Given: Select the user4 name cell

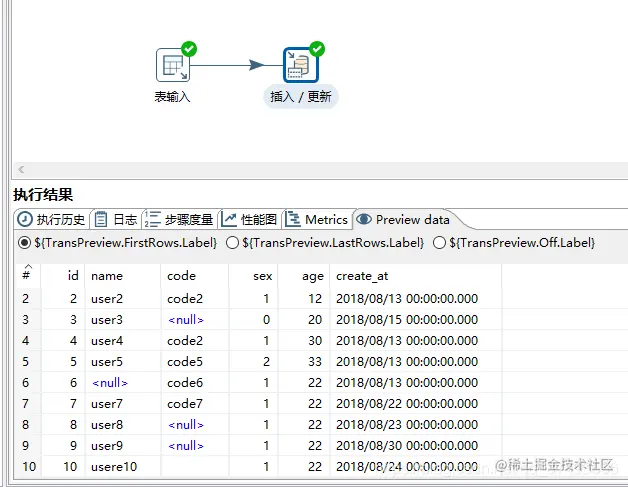Looking at the screenshot, I should (x=123, y=340).
